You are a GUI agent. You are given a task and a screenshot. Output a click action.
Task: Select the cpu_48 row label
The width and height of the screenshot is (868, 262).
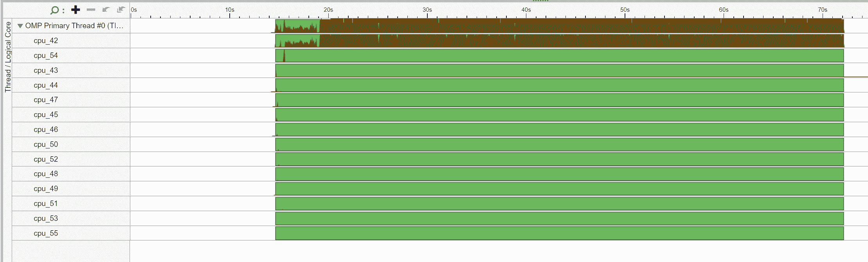[x=46, y=174]
